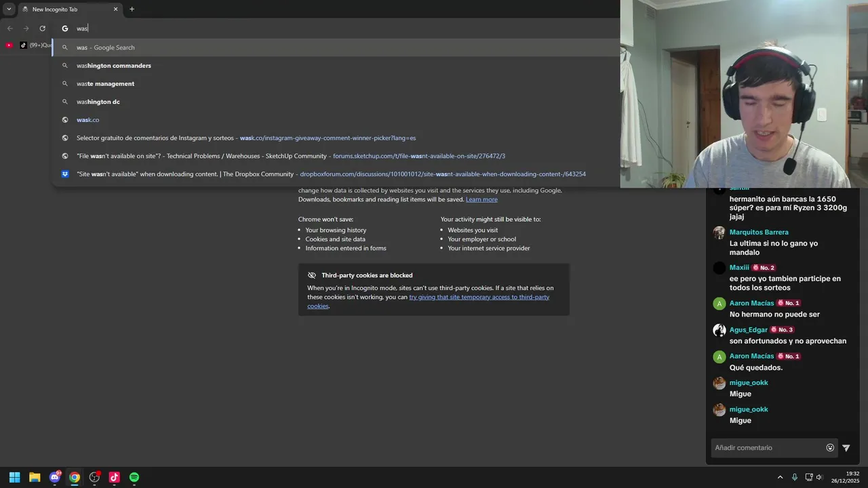Open SketchUp Community 'File wasn't available' suggestion

pos(336,156)
